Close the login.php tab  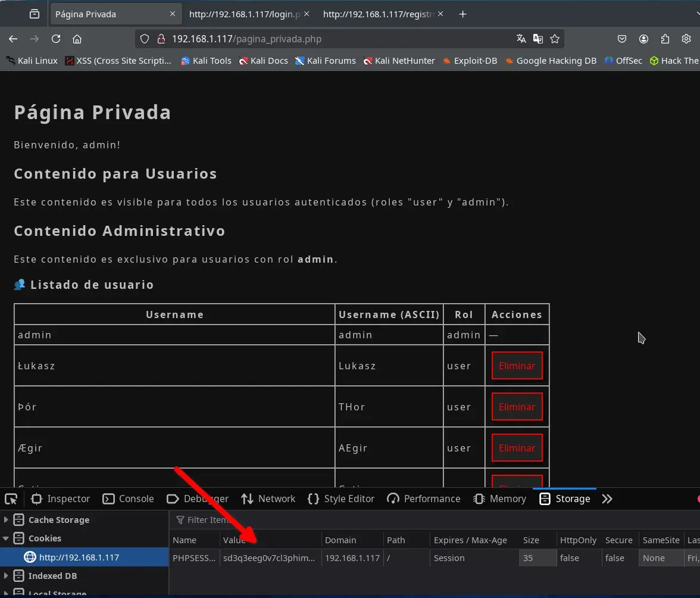(x=307, y=14)
